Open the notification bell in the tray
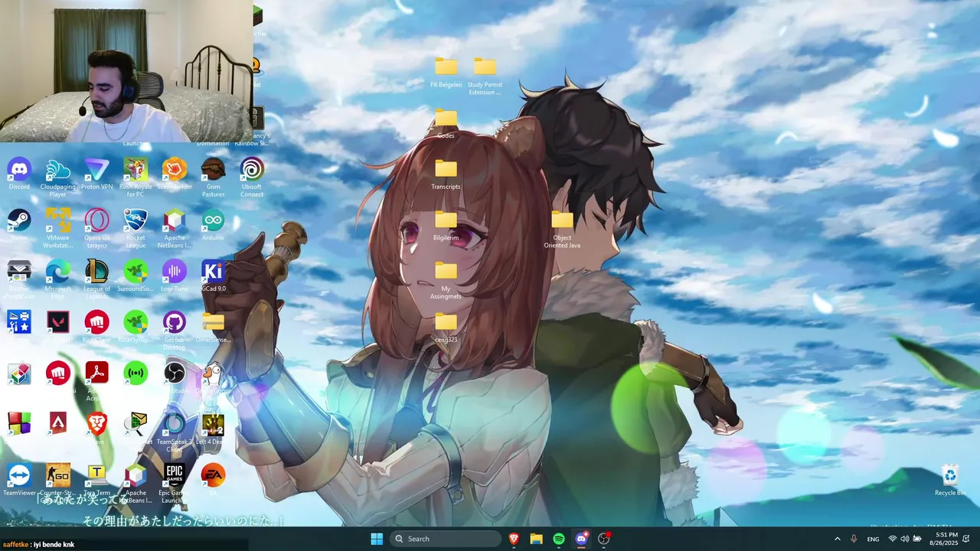Image resolution: width=980 pixels, height=551 pixels. [x=965, y=539]
